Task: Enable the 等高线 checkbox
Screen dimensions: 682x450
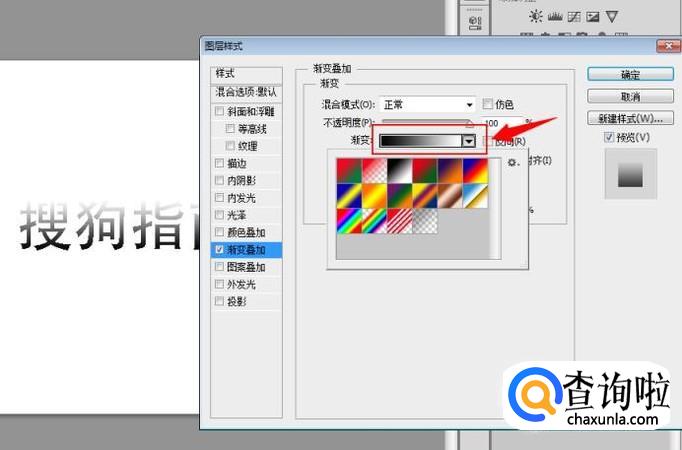Action: tap(230, 129)
